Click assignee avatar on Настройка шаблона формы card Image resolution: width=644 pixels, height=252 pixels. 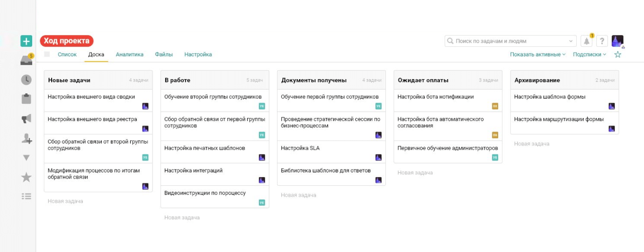612,106
